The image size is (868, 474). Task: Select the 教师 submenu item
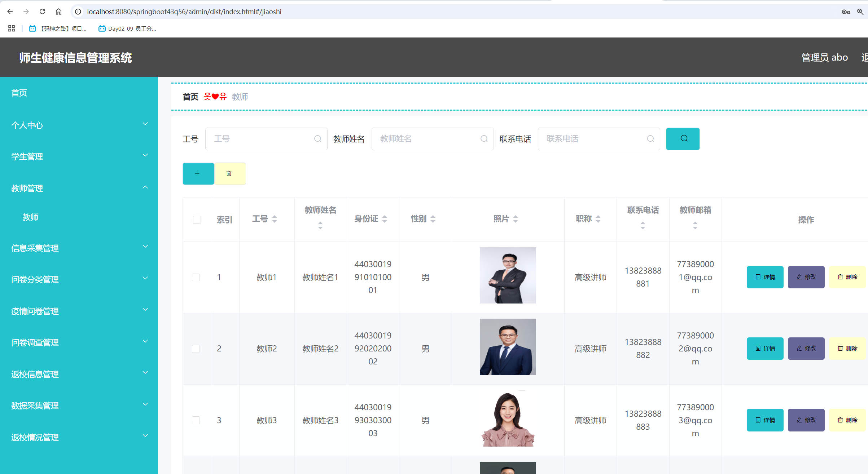click(x=30, y=217)
